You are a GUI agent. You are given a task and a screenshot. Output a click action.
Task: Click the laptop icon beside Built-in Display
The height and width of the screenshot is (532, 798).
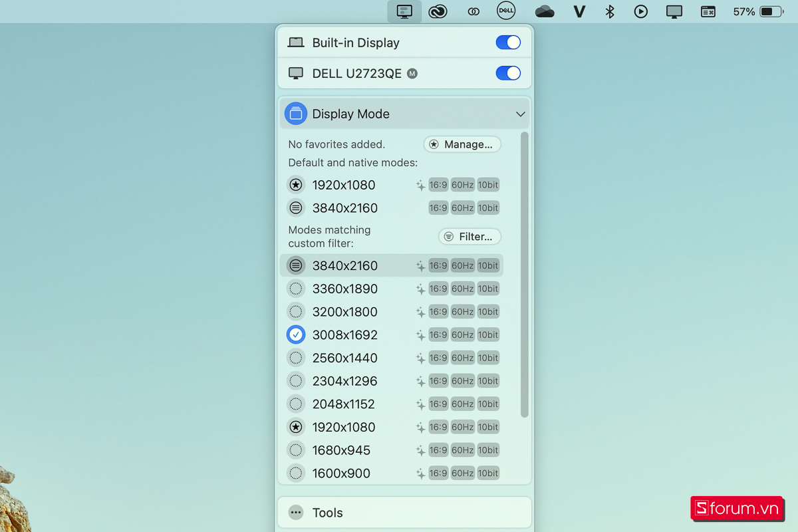click(x=296, y=43)
